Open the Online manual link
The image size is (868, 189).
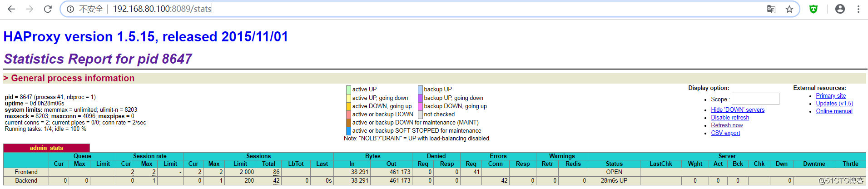[x=834, y=111]
